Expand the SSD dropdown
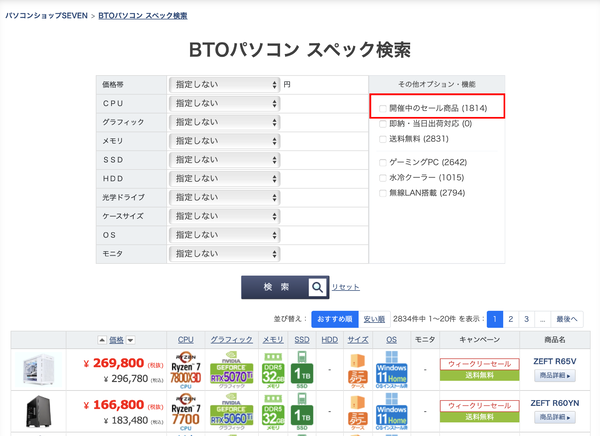 pyautogui.click(x=225, y=160)
